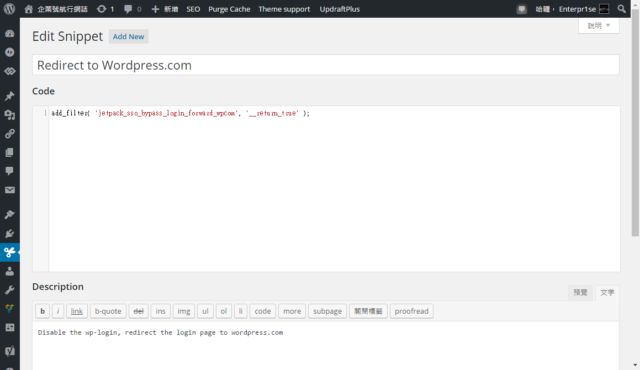Screen dimensions: 640x370
Task: Go to Dashboard in sidebar
Action: [x=9, y=33]
